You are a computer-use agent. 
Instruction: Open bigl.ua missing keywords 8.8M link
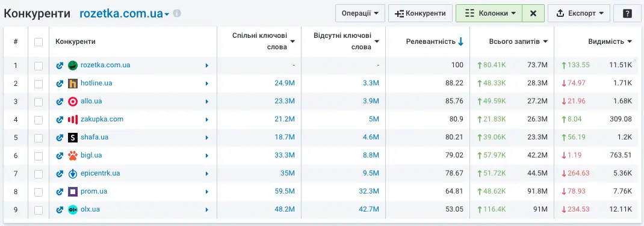pos(371,156)
